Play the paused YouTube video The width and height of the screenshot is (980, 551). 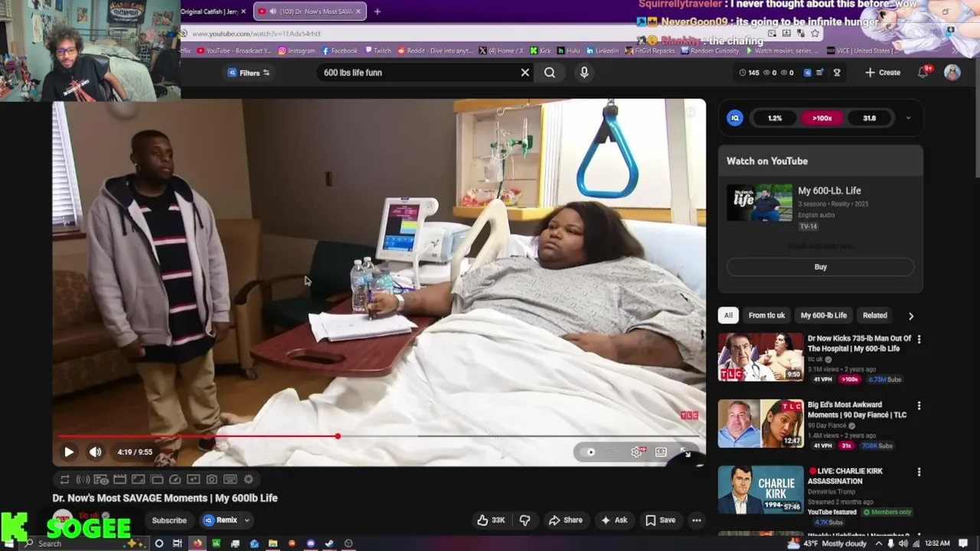pos(68,452)
